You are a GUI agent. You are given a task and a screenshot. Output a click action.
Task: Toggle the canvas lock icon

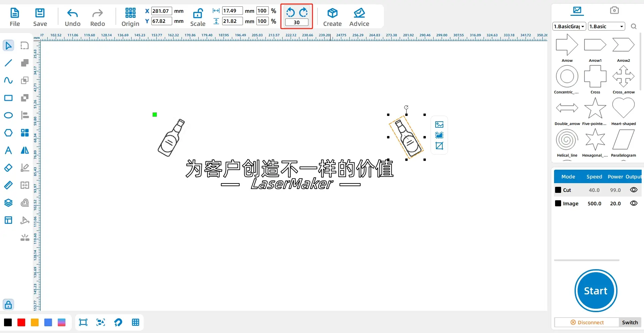point(8,305)
